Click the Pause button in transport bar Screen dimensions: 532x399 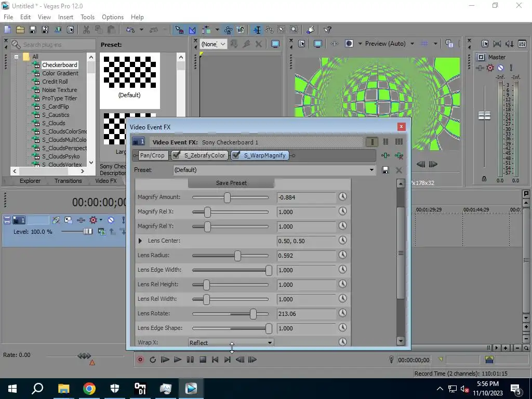click(x=190, y=360)
